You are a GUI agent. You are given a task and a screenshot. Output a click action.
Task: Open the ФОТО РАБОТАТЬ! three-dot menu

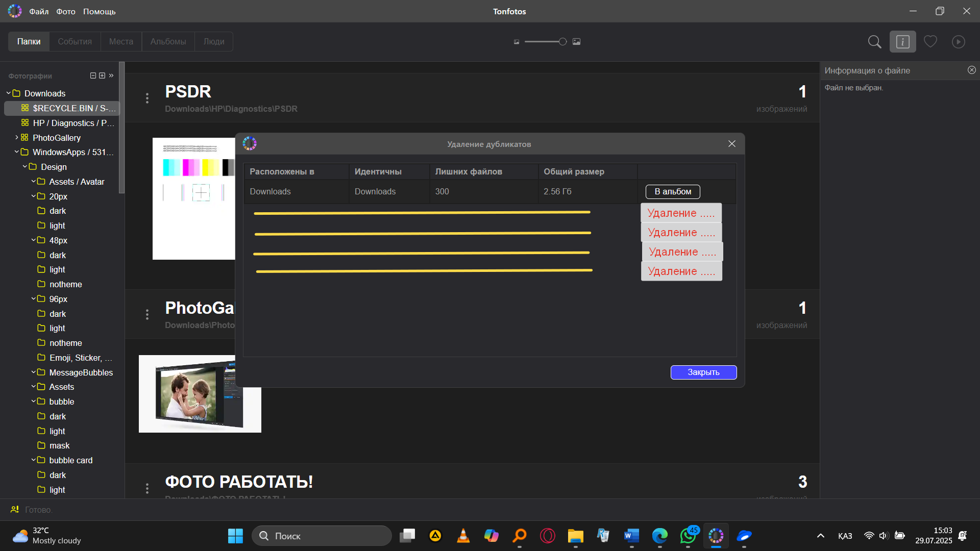tap(148, 488)
